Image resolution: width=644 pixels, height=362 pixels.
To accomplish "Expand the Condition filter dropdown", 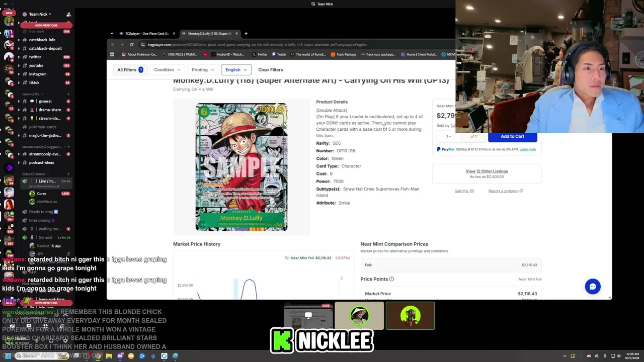I will coord(167,70).
